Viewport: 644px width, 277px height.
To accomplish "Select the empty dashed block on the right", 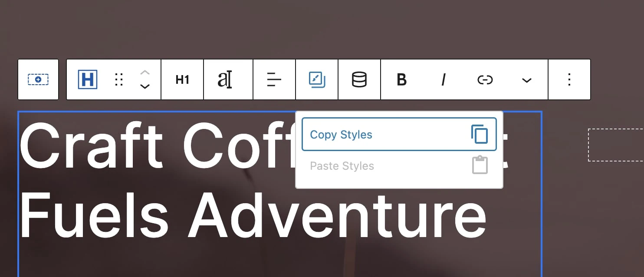I will [616, 145].
